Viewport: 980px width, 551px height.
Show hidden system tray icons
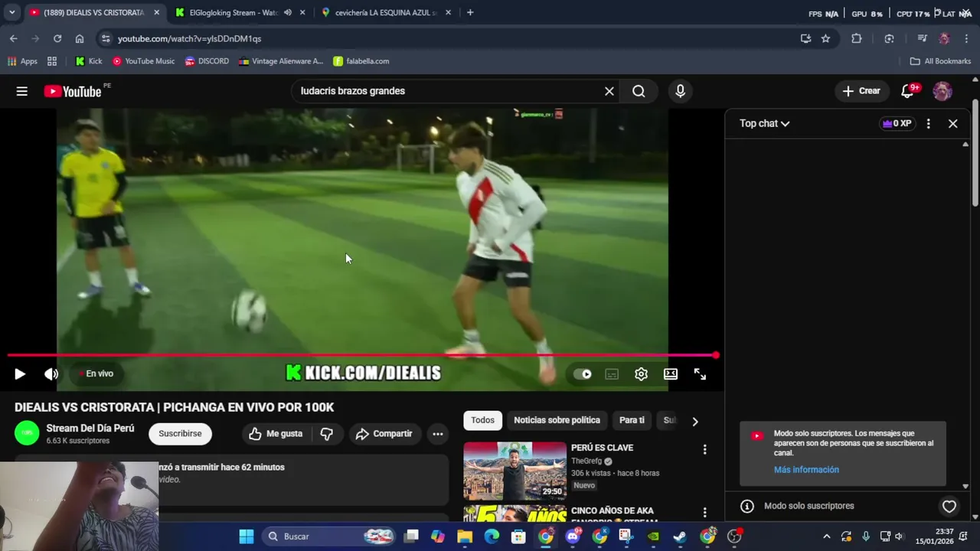coord(826,536)
